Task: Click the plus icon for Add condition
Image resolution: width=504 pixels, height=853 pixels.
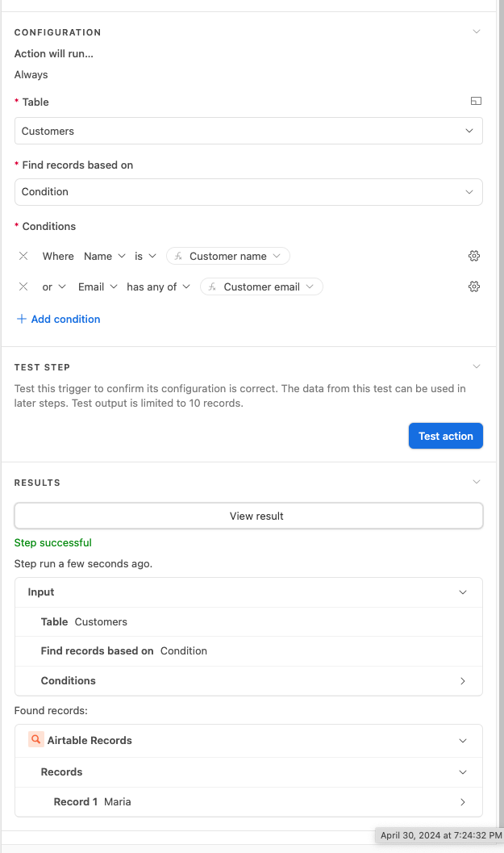Action: [x=22, y=319]
